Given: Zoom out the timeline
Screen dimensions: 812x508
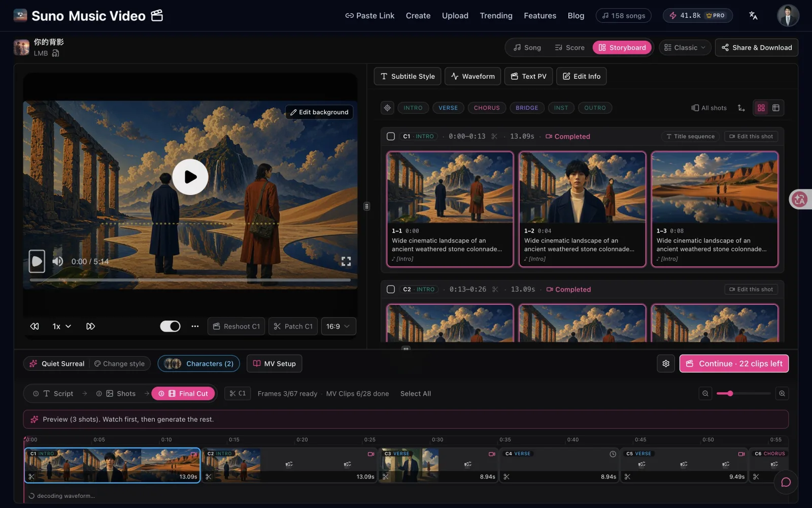Looking at the screenshot, I should click(x=705, y=393).
